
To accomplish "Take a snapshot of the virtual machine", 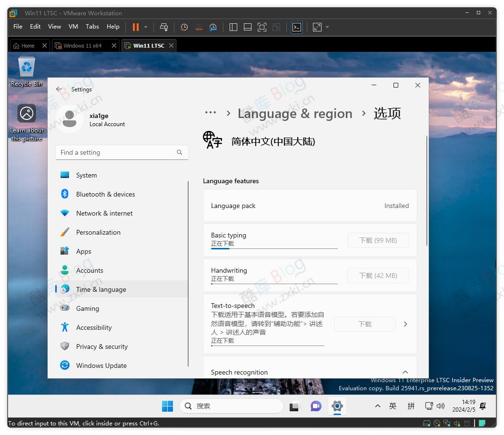I will (x=184, y=27).
